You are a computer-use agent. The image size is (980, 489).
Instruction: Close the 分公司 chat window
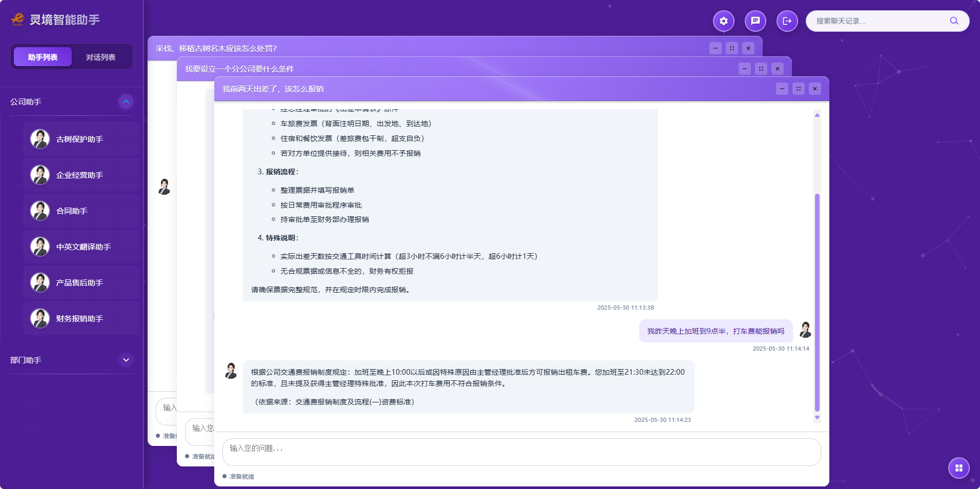point(777,69)
